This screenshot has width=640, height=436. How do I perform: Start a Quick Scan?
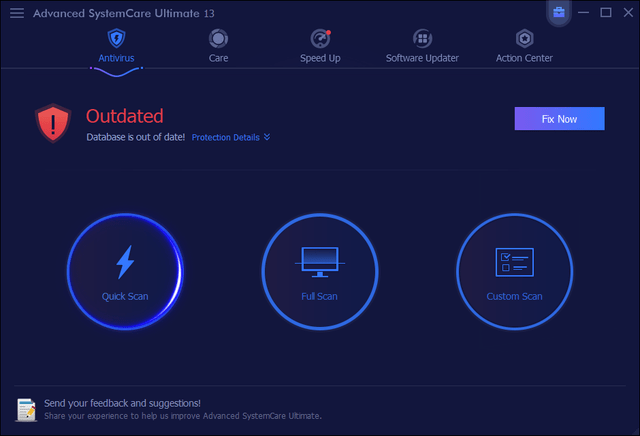tap(125, 271)
